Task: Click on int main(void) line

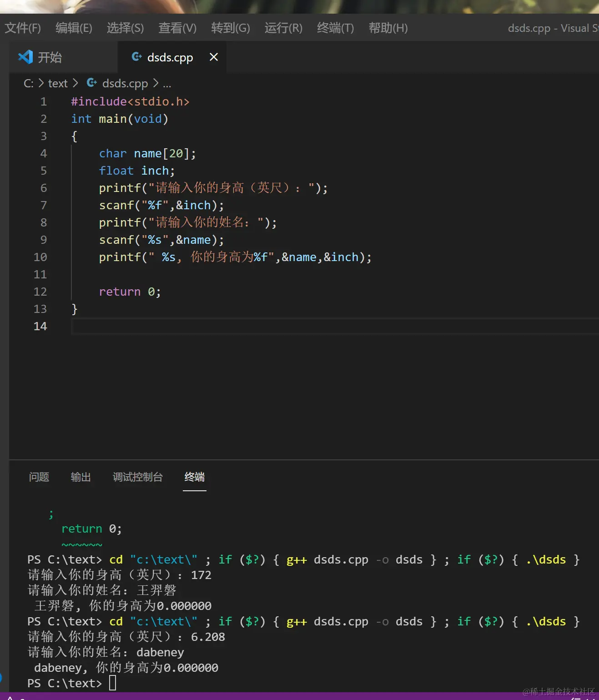Action: 120,119
